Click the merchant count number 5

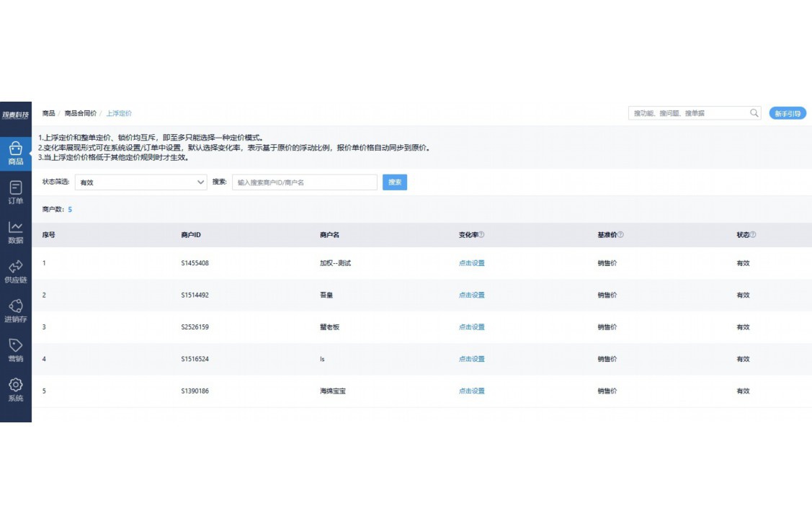click(69, 209)
